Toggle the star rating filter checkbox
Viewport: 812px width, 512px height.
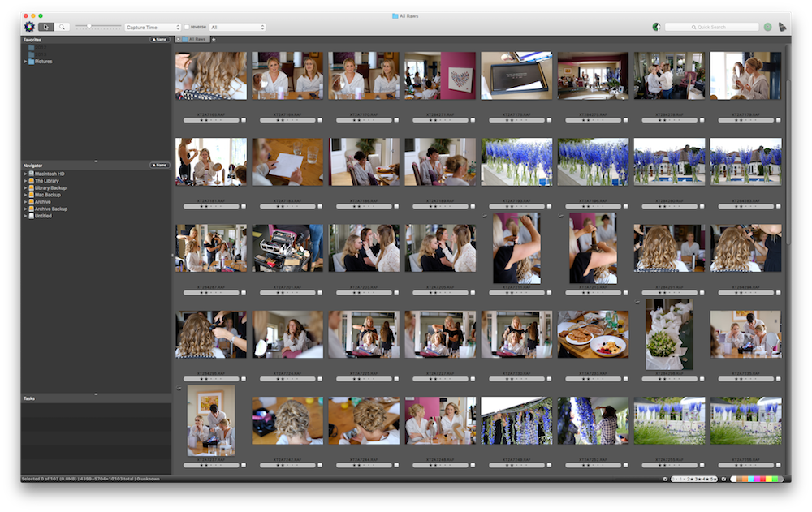(666, 480)
